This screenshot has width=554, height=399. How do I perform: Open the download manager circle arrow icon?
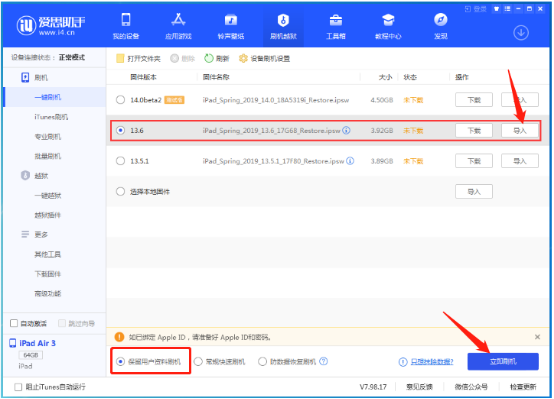(521, 33)
